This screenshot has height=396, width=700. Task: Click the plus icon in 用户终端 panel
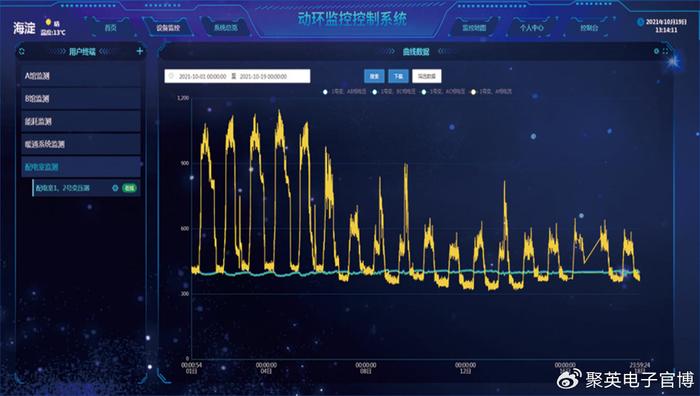tap(140, 51)
